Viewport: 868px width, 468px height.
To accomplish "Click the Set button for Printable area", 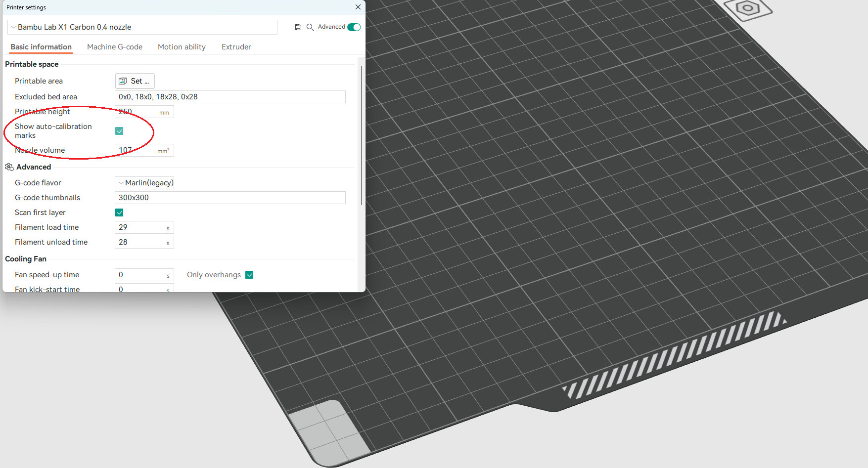I will (x=135, y=81).
